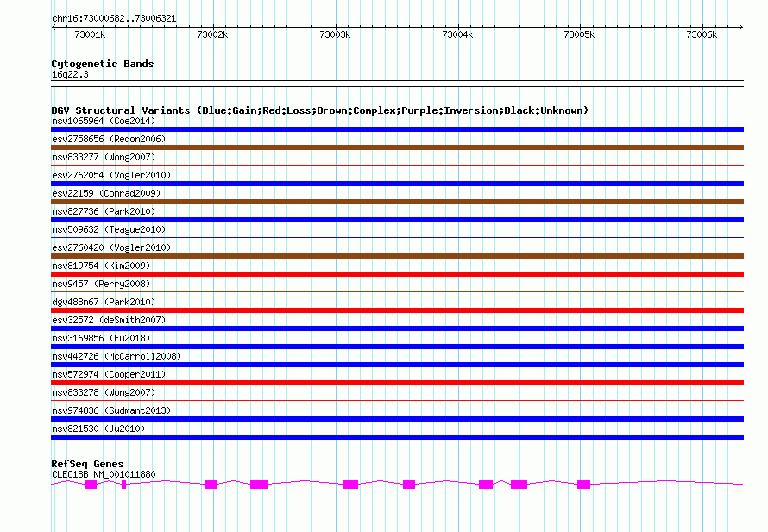Click nsv442726 (McCarroll2008) label
This screenshot has height=532, width=768.
[116, 356]
